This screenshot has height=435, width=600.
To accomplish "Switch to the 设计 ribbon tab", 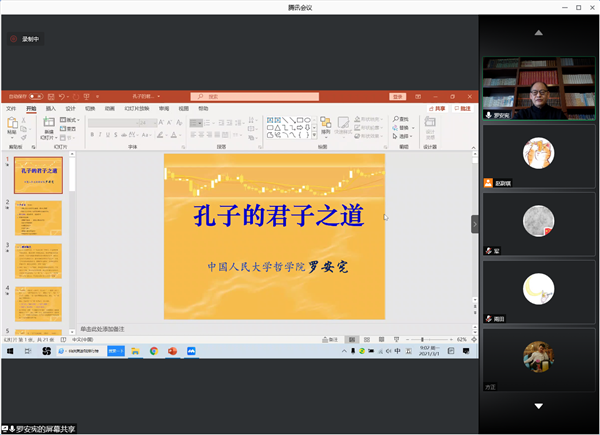I will pos(70,108).
